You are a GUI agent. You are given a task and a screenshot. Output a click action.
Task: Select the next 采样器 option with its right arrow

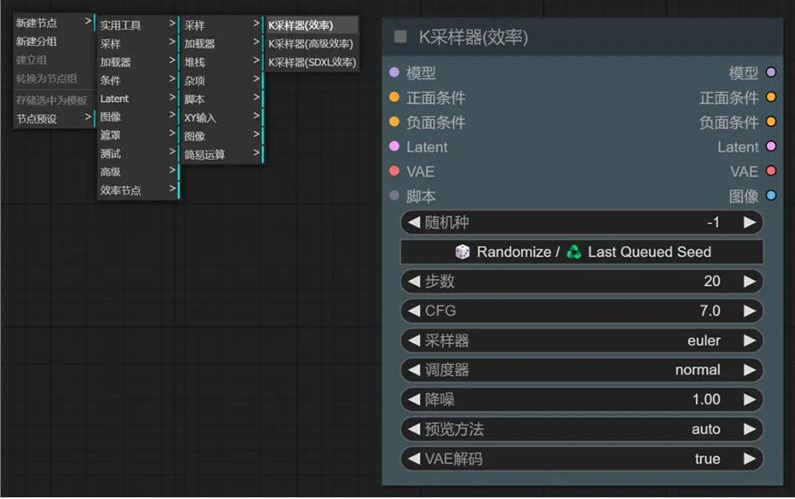(749, 341)
